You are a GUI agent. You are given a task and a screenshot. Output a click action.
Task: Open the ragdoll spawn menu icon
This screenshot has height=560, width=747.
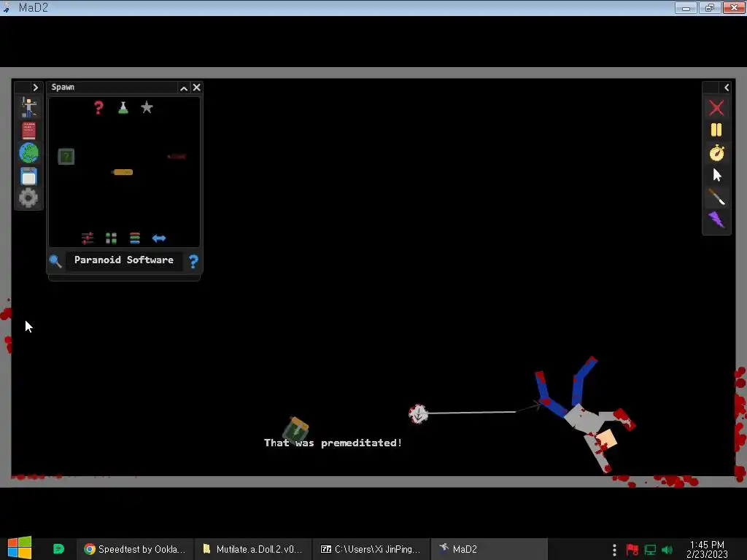coord(28,107)
